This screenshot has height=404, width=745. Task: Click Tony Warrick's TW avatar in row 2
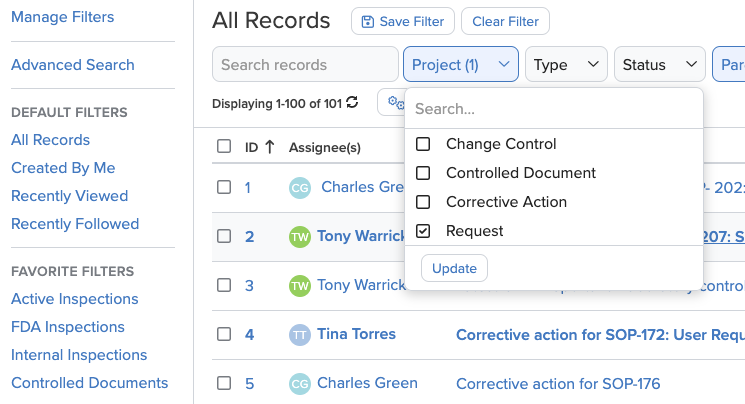(x=300, y=237)
